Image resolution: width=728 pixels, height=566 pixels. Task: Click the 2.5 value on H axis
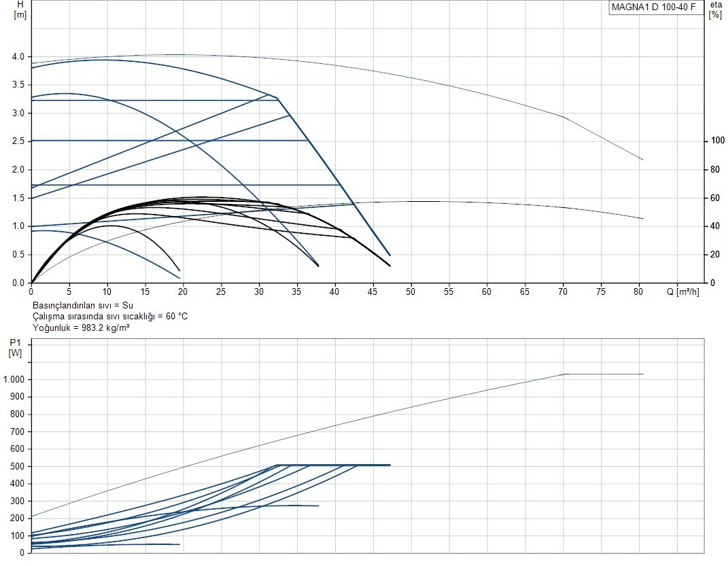(x=18, y=141)
